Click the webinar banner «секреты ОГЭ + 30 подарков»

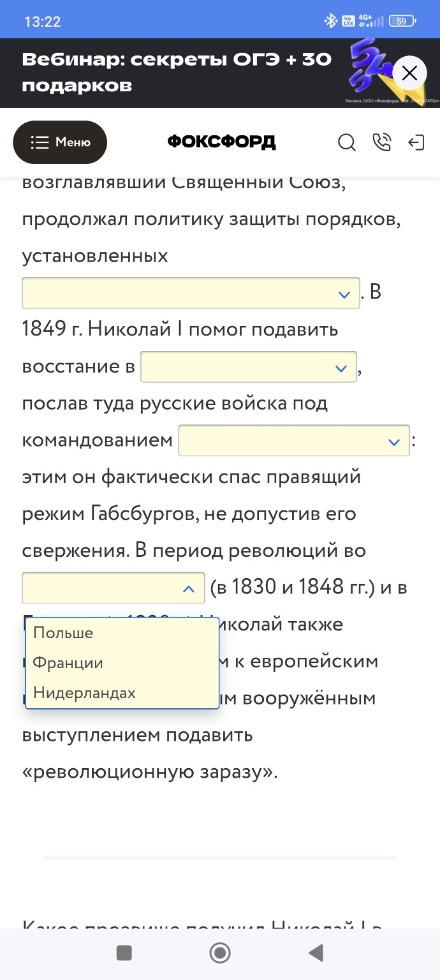(177, 73)
